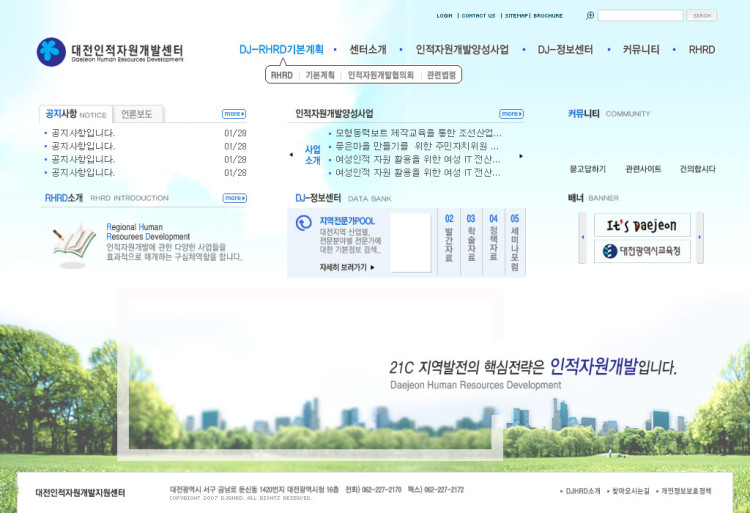Image resolution: width=750 pixels, height=513 pixels.
Task: Click more button for 인적자원개발양성사업 section
Action: click(511, 114)
